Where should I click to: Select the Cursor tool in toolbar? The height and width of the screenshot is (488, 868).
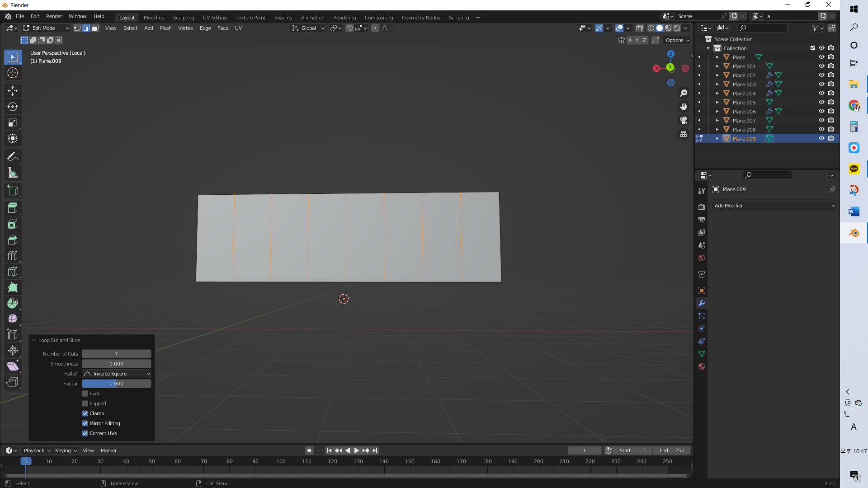click(x=13, y=73)
